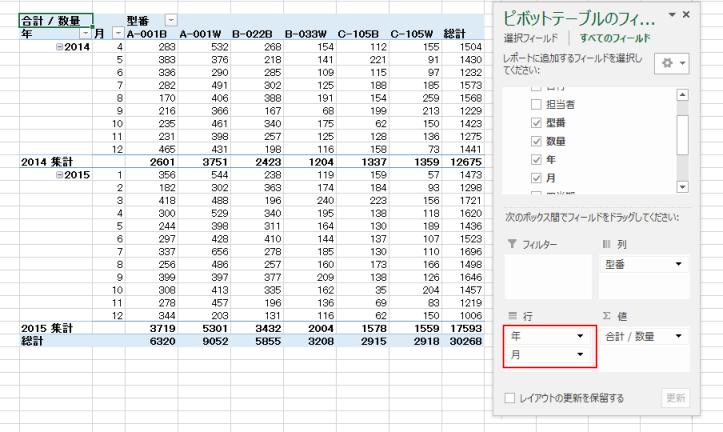
Task: Open the 型番 column filter dropdown
Action: click(169, 20)
